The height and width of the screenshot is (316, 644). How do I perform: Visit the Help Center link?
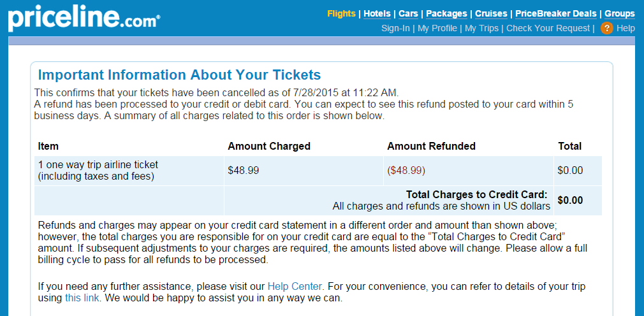[x=295, y=286]
